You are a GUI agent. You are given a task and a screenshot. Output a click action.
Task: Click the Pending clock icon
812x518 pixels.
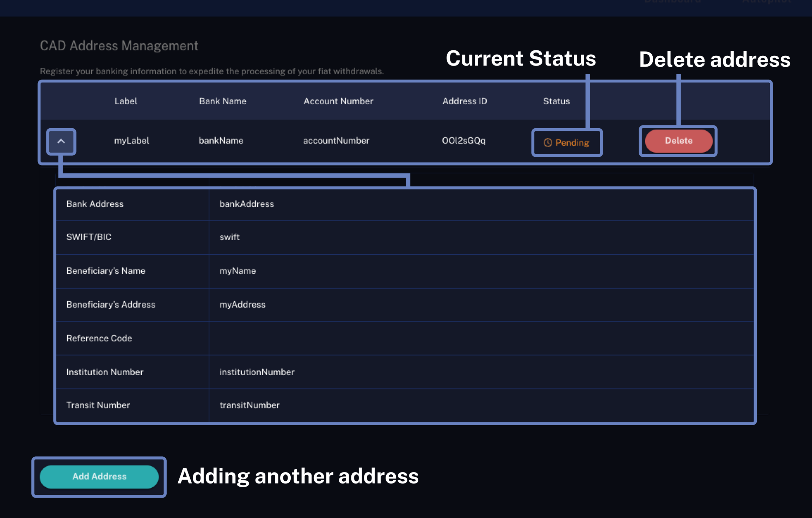point(547,143)
